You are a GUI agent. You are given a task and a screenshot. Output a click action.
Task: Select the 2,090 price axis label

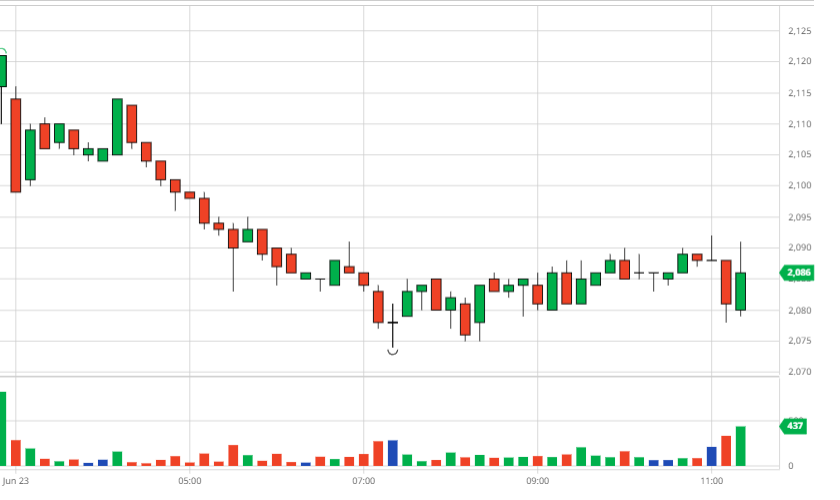click(800, 248)
